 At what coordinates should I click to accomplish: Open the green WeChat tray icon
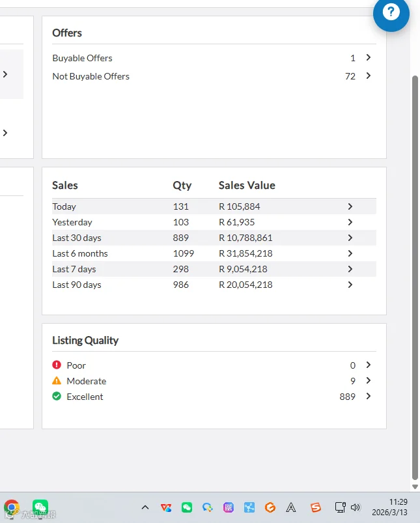(187, 507)
